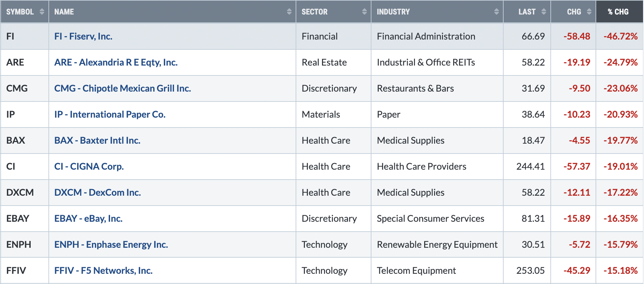Image resolution: width=644 pixels, height=284 pixels.
Task: Open DXCM - DexCom Inc. link
Action: [98, 192]
